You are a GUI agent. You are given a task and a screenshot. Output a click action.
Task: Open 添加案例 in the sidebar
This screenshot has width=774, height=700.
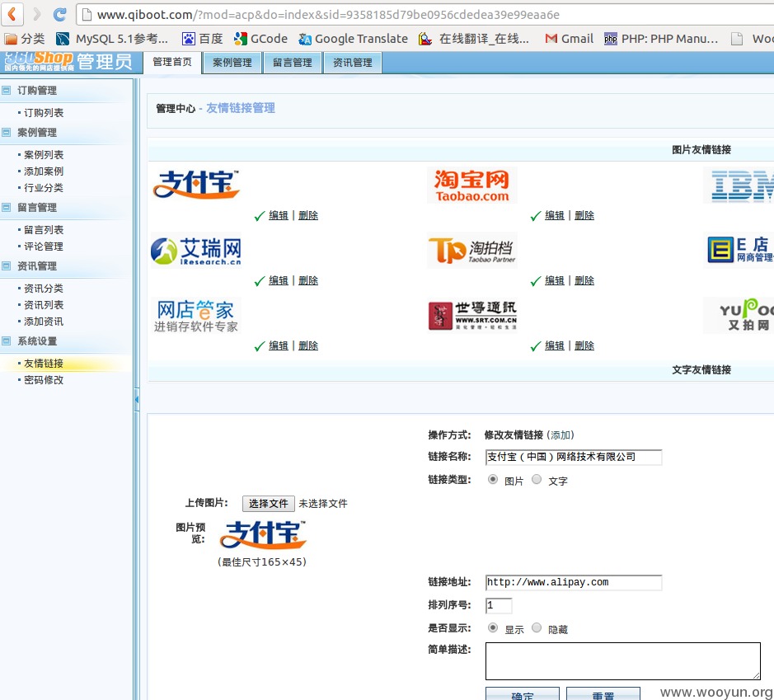(44, 171)
